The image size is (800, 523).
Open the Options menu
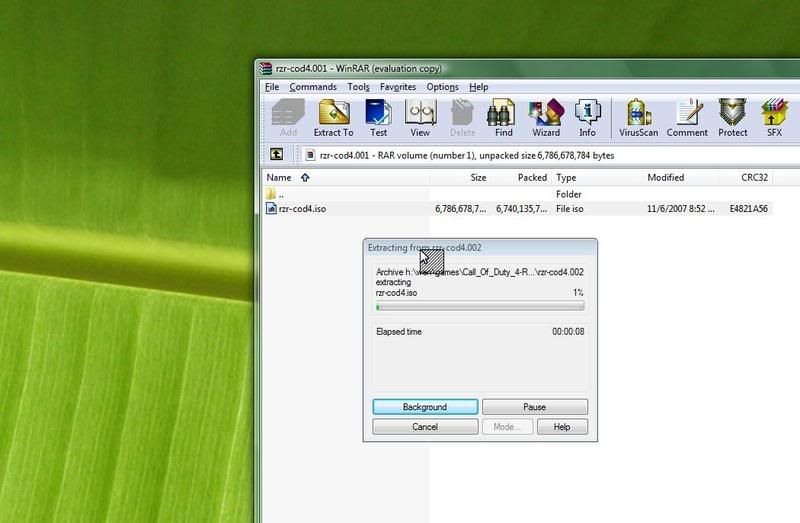point(442,87)
